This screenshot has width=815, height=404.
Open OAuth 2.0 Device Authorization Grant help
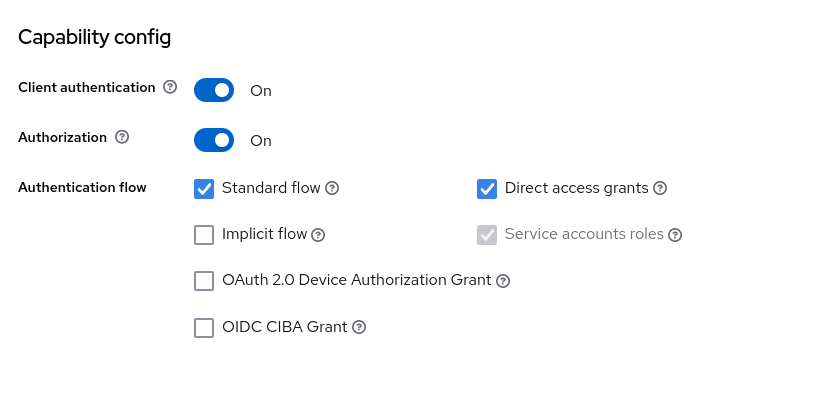(x=503, y=281)
